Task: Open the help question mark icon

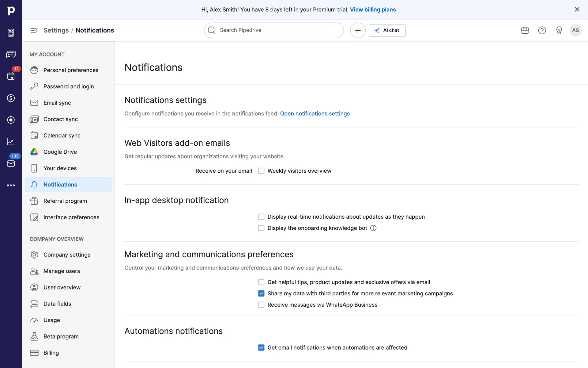Action: pyautogui.click(x=542, y=30)
